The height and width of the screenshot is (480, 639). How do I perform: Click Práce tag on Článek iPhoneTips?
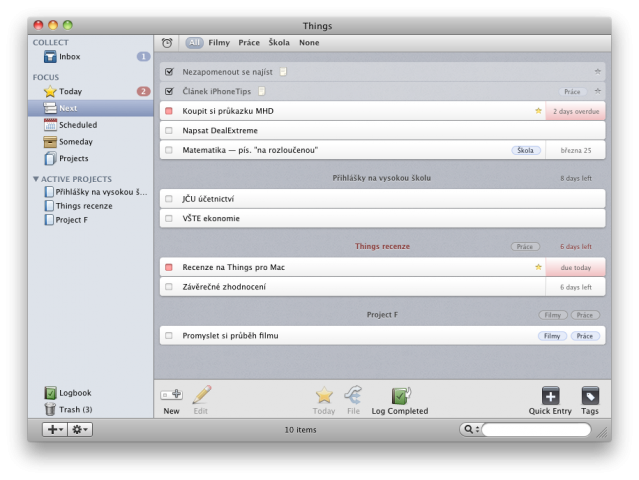[x=572, y=92]
